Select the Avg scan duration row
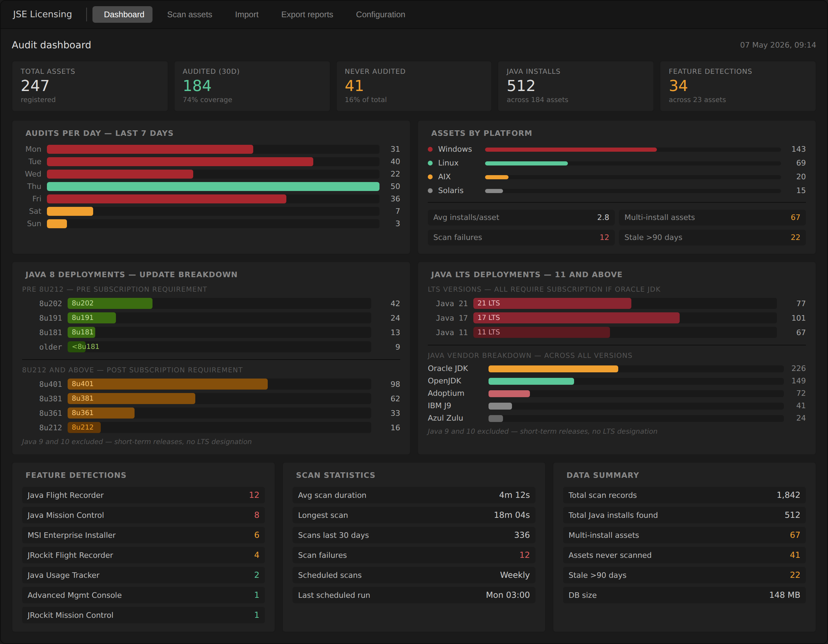Screen dimensions: 828x644 [414, 495]
